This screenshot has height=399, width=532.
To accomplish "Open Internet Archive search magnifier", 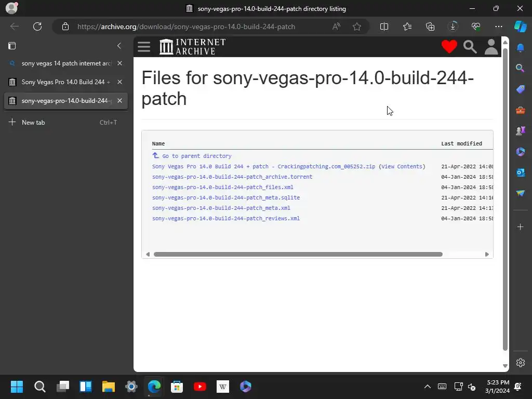I will point(470,47).
